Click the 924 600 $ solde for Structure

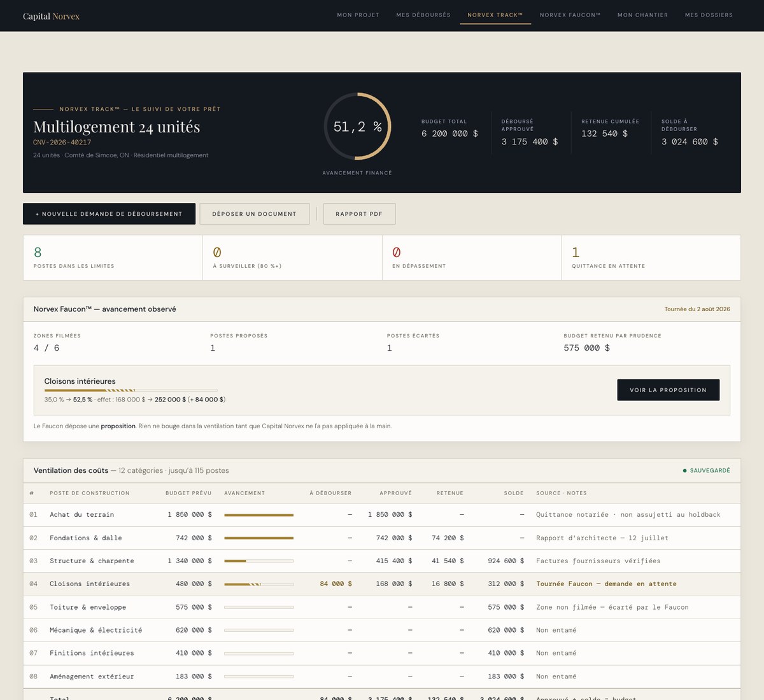[x=506, y=561]
